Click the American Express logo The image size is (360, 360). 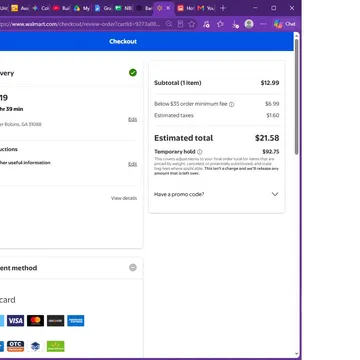tap(76, 321)
